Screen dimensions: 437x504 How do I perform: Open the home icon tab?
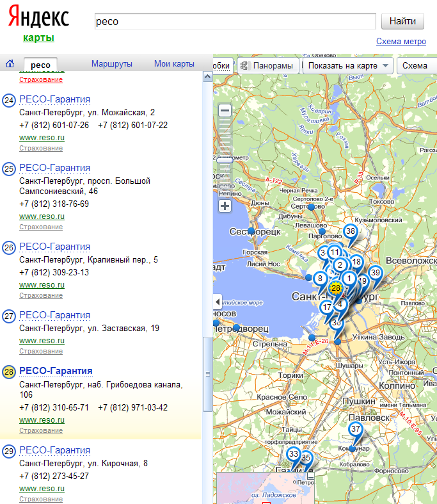10,63
